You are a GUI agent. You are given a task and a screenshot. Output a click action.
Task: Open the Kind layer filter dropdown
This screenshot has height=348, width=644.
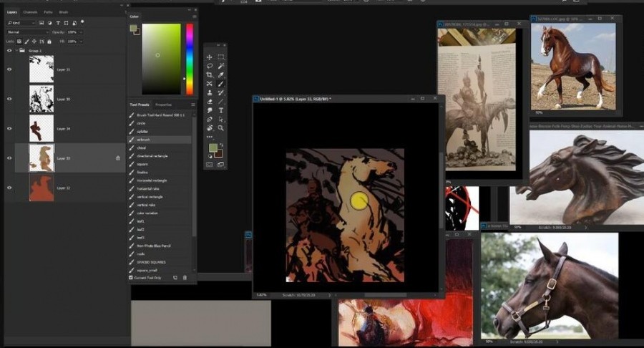tap(21, 23)
